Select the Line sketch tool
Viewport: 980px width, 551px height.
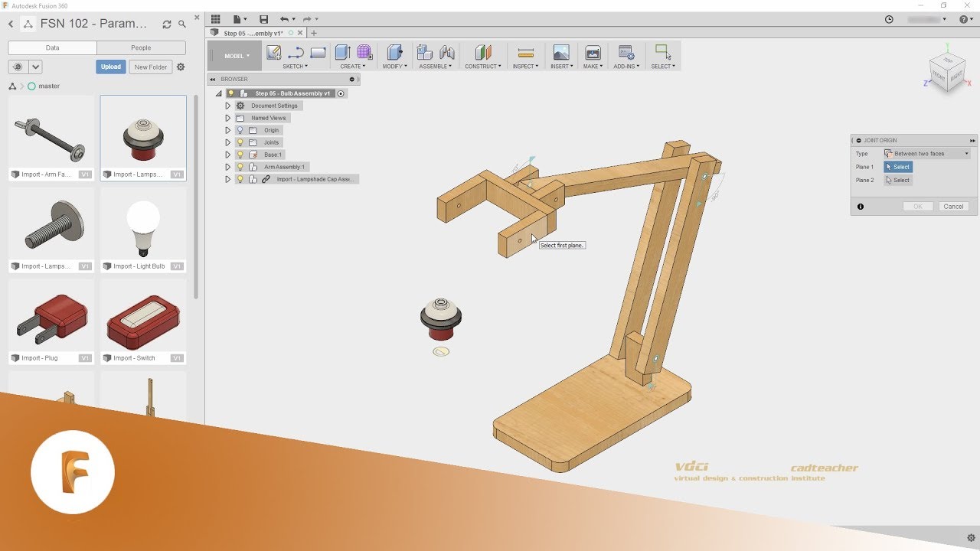tap(296, 52)
